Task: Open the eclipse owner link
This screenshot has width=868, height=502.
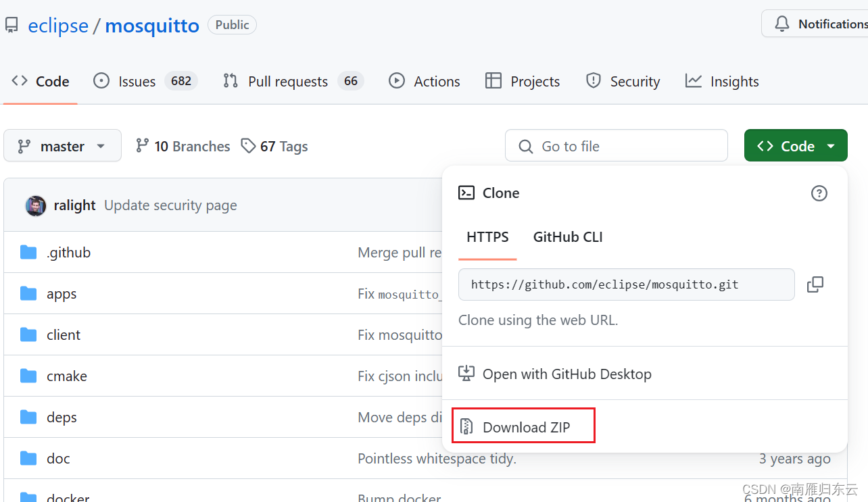Action: click(58, 26)
